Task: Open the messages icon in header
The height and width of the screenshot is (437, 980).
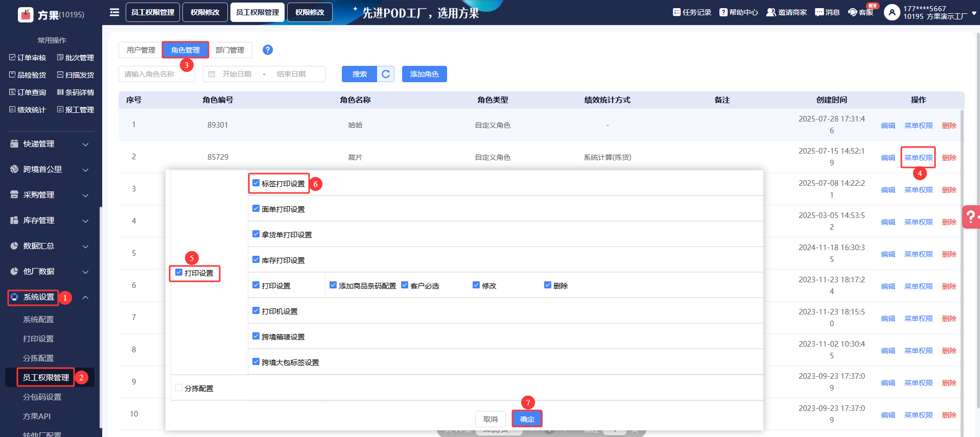Action: pyautogui.click(x=819, y=12)
